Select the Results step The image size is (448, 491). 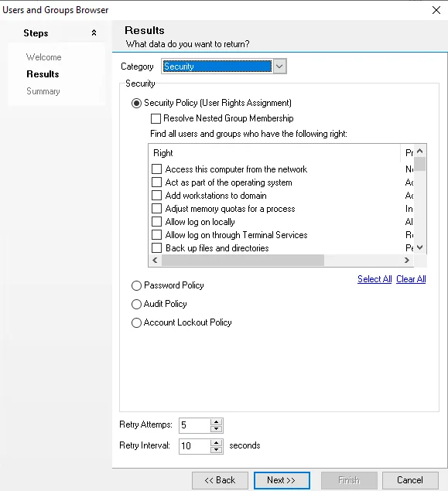tap(43, 74)
